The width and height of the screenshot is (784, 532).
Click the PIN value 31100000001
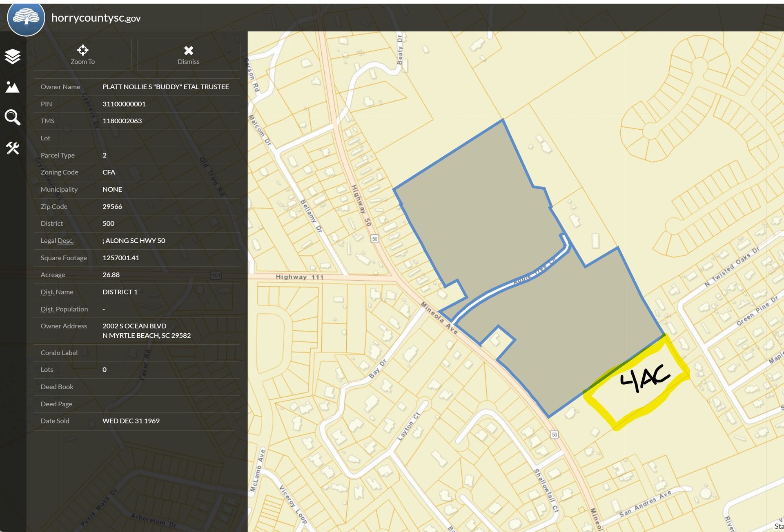(x=124, y=104)
